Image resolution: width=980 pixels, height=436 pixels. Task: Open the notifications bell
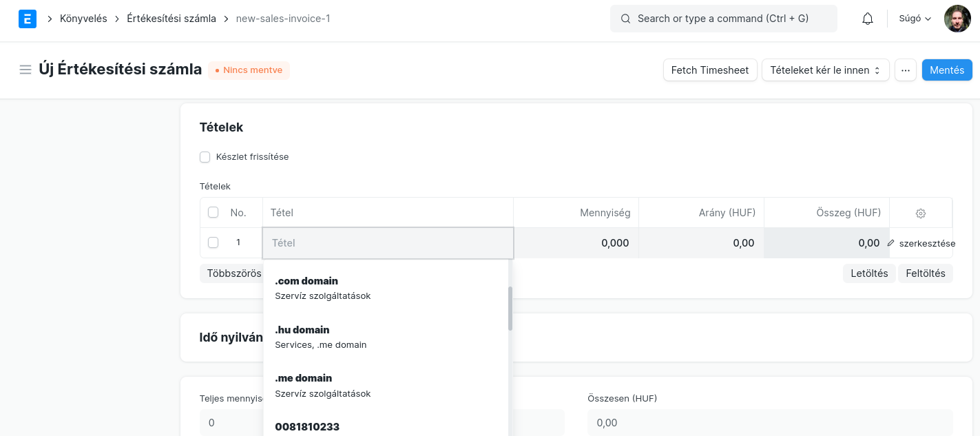pos(868,19)
